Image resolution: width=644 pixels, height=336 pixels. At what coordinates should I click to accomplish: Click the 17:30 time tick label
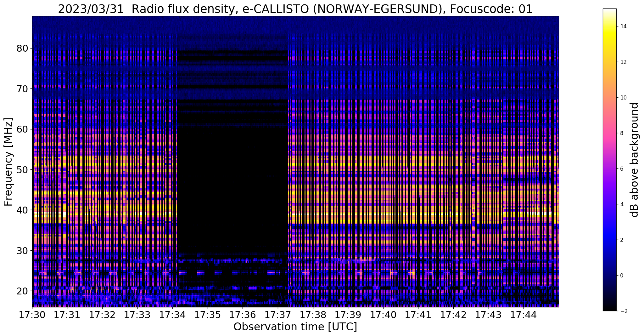click(32, 315)
